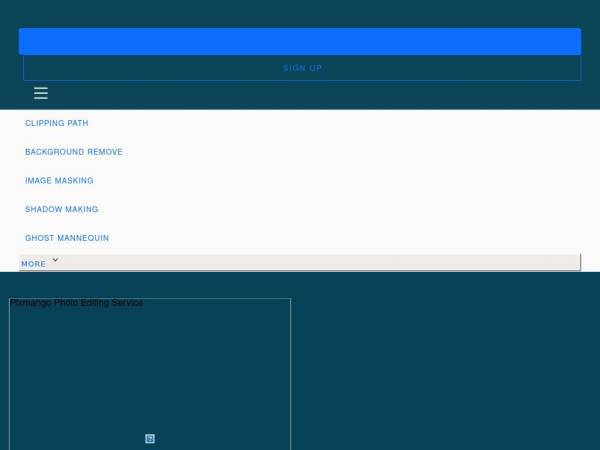Click the blank dark area right of image frame

coord(444,367)
